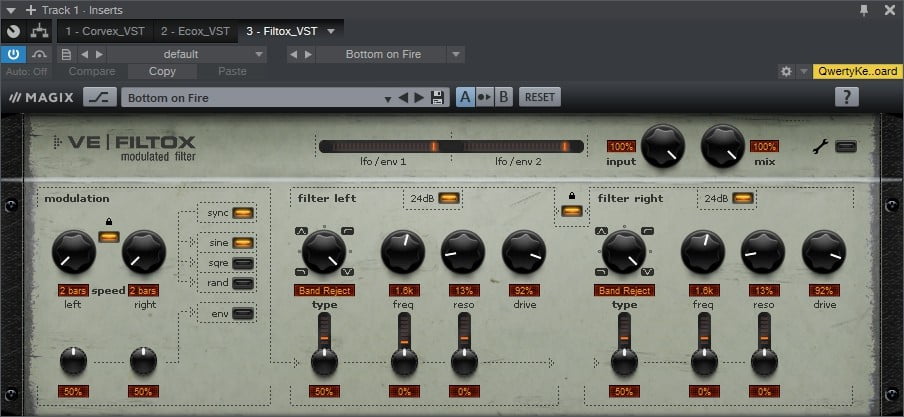
Task: Select the sqre waveform switch
Action: [243, 263]
